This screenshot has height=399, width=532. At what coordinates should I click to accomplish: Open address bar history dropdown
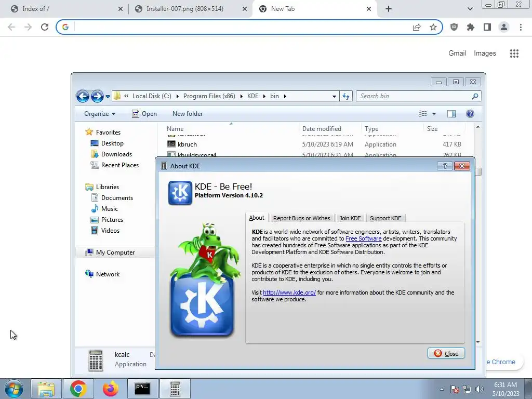tap(334, 96)
